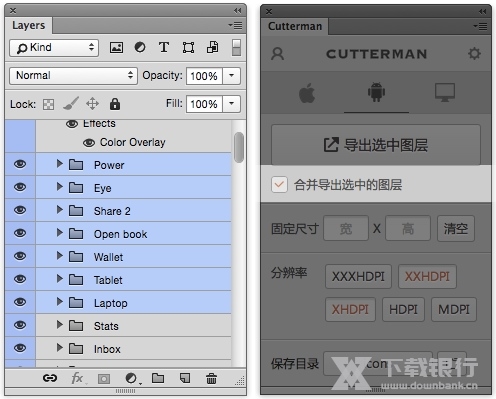
Task: Click the Layers list scrollbar thumb
Action: (x=239, y=147)
